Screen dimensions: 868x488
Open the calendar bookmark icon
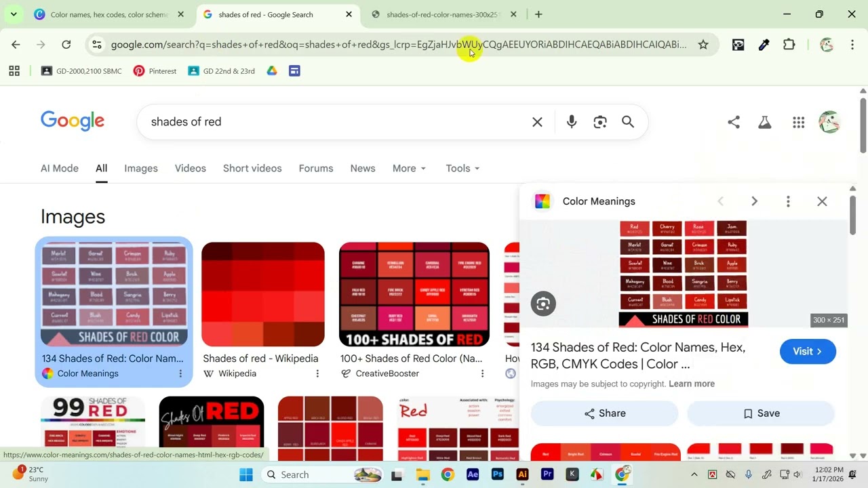(294, 70)
